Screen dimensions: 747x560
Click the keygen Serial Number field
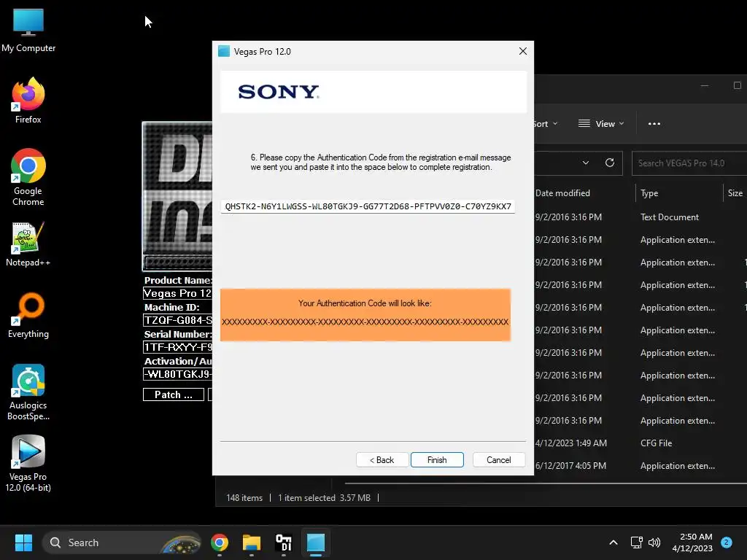tap(178, 347)
